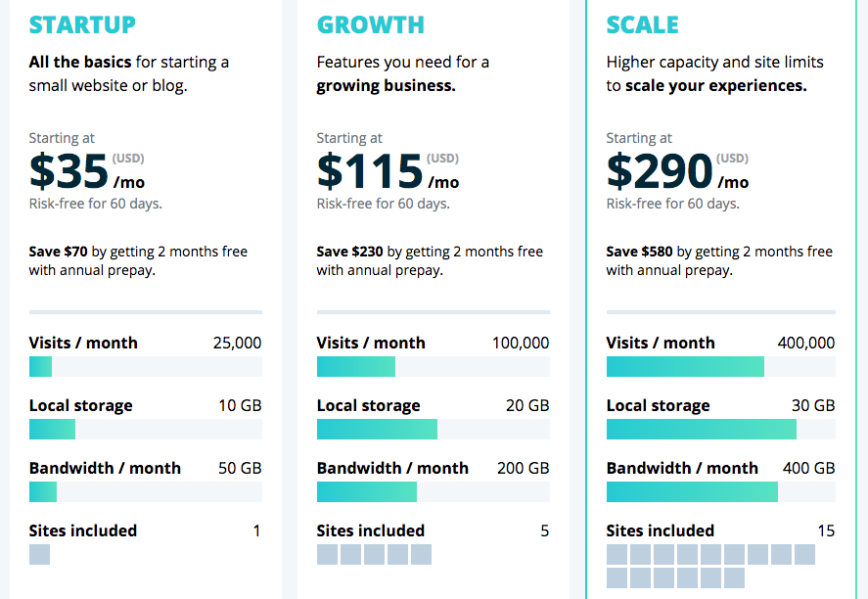
Task: Click the Growth Visits / month progress bar
Action: [433, 367]
